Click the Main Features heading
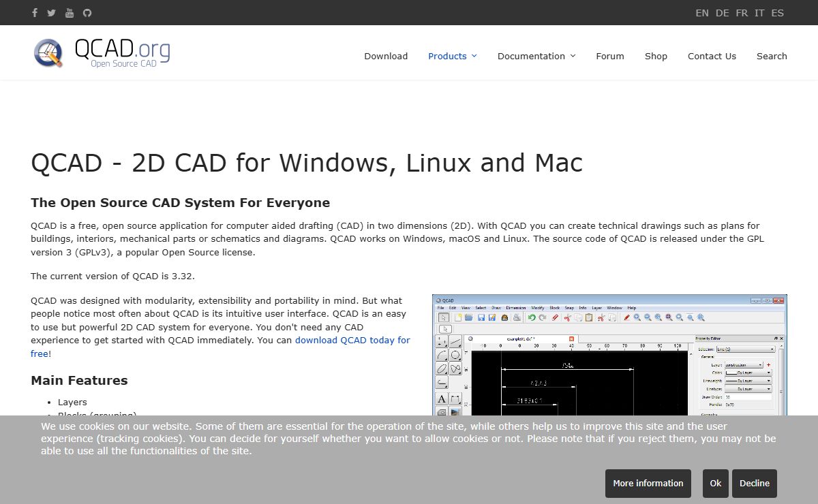 tap(79, 380)
